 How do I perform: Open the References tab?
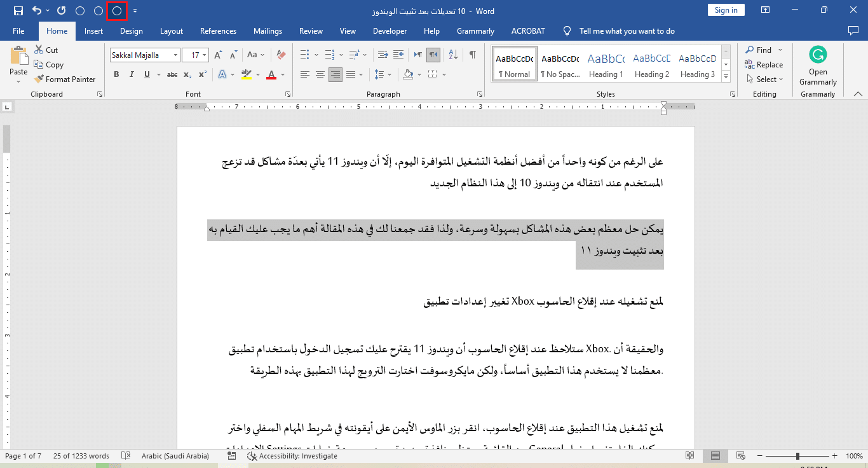218,31
